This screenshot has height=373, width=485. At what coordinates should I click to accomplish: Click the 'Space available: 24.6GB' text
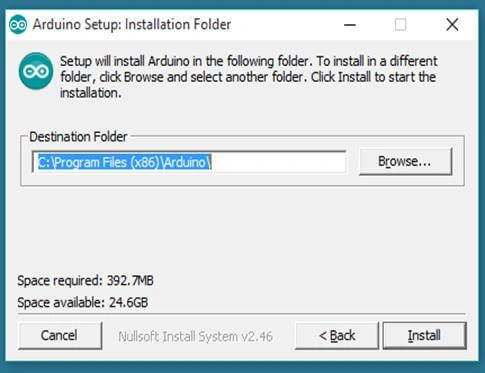coord(83,303)
